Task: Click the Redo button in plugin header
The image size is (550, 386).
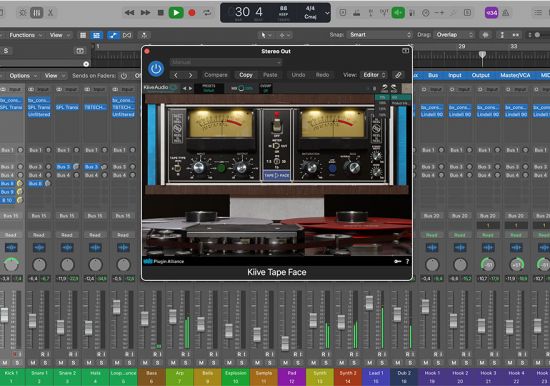Action: [322, 75]
